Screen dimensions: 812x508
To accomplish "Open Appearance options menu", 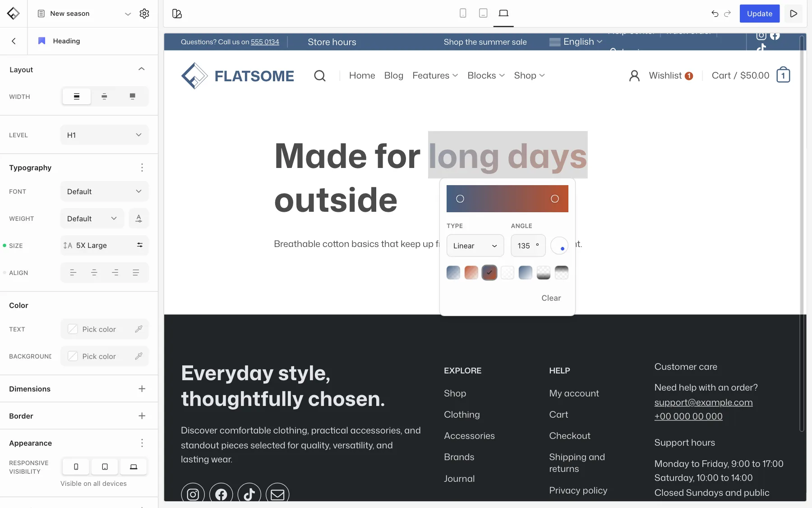I will click(x=142, y=443).
